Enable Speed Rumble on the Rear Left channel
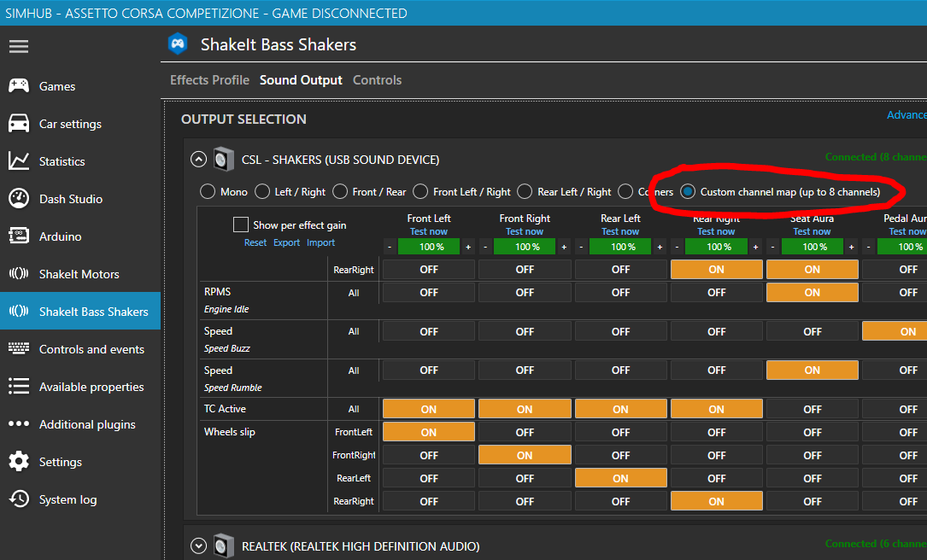 point(621,370)
